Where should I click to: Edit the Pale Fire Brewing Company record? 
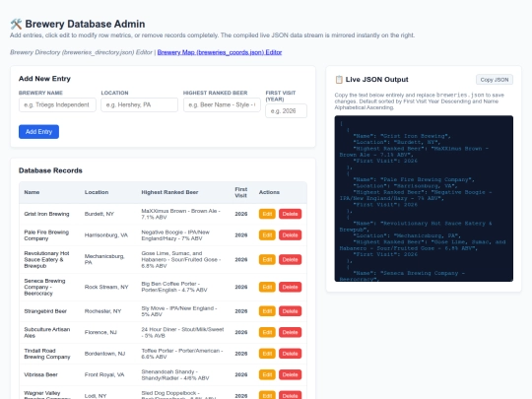tap(267, 235)
